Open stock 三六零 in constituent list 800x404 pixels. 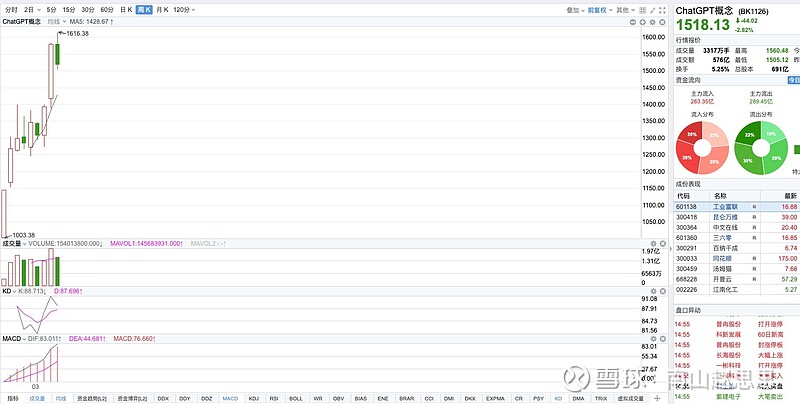[x=722, y=238]
